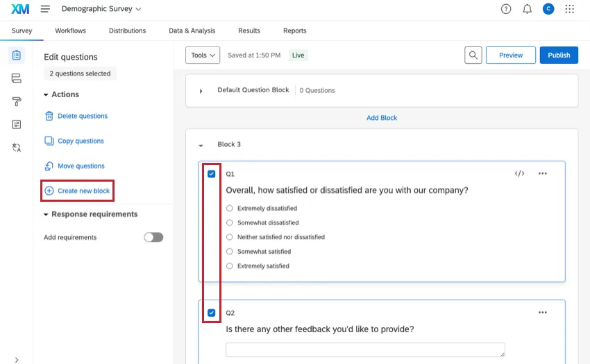Image resolution: width=590 pixels, height=364 pixels.
Task: Open the Look and feel paint roller icon
Action: pyautogui.click(x=16, y=101)
